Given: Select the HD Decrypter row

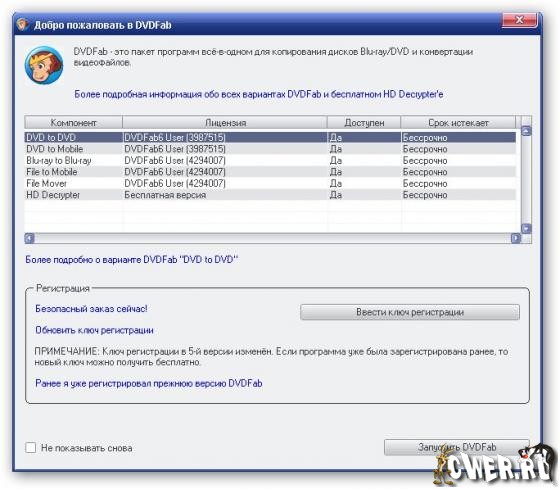Looking at the screenshot, I should pos(270,195).
